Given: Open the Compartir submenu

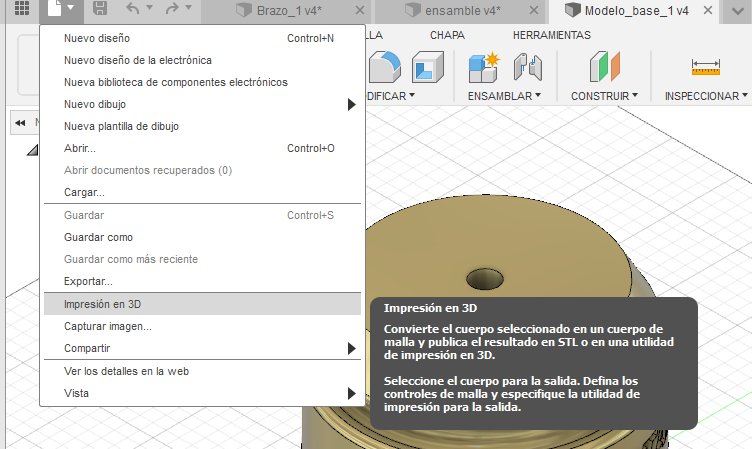Looking at the screenshot, I should [202, 349].
